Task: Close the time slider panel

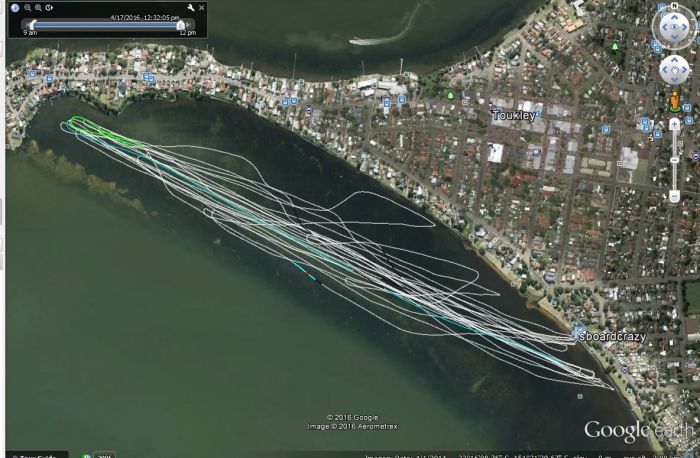Action: pos(201,8)
